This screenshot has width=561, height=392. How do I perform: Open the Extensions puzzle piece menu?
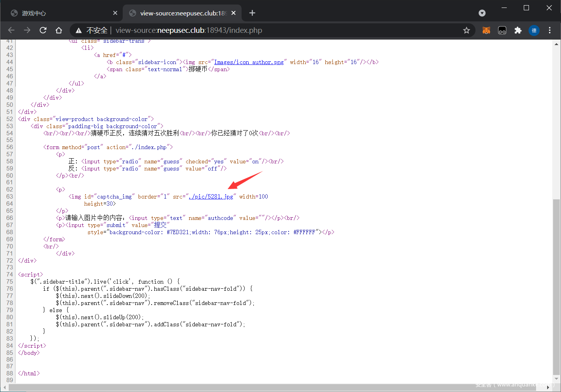pos(518,30)
